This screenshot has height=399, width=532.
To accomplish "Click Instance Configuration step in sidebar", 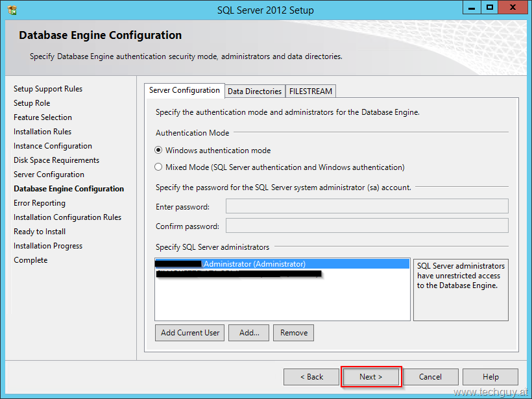I will [x=53, y=146].
